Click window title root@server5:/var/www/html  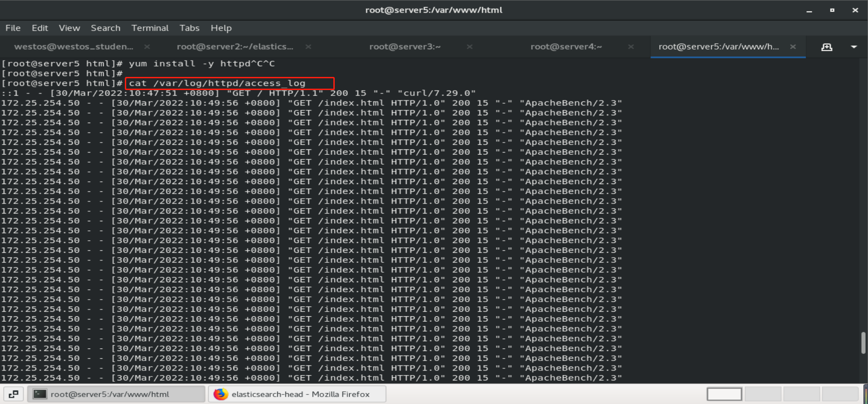(434, 10)
